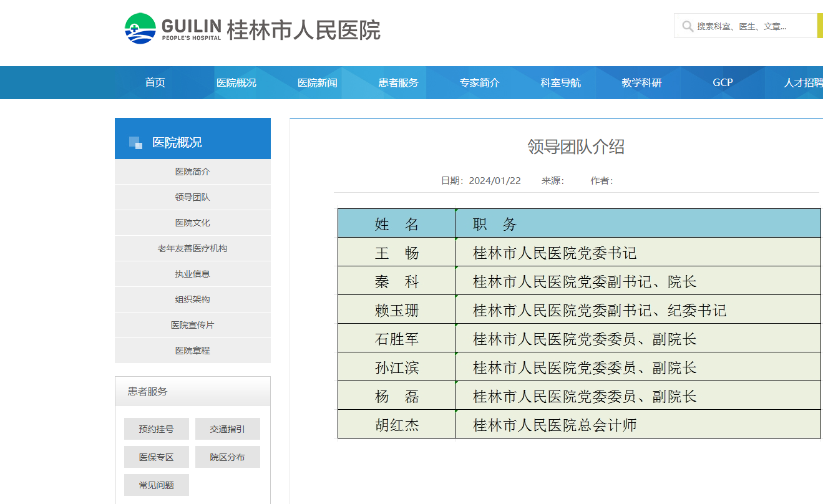Select 老年友善医疗机构 in the sidebar
The image size is (823, 504).
[x=193, y=248]
